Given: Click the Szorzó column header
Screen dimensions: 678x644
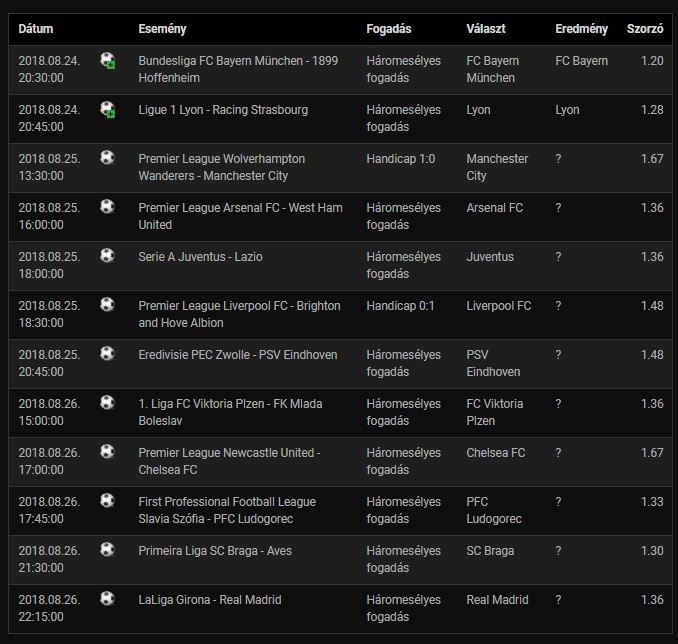Looking at the screenshot, I should pos(645,29).
